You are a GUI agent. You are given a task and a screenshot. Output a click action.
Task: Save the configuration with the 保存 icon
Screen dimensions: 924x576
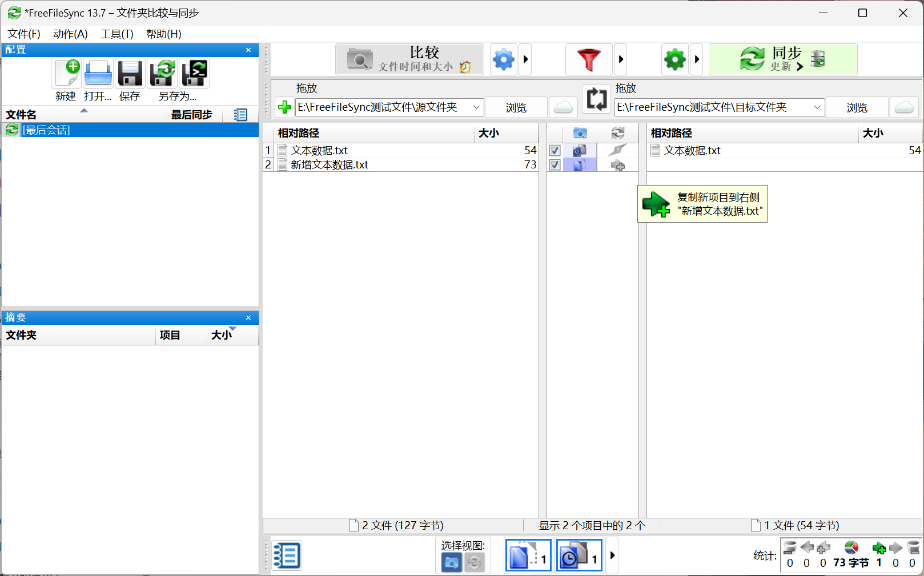tap(130, 73)
